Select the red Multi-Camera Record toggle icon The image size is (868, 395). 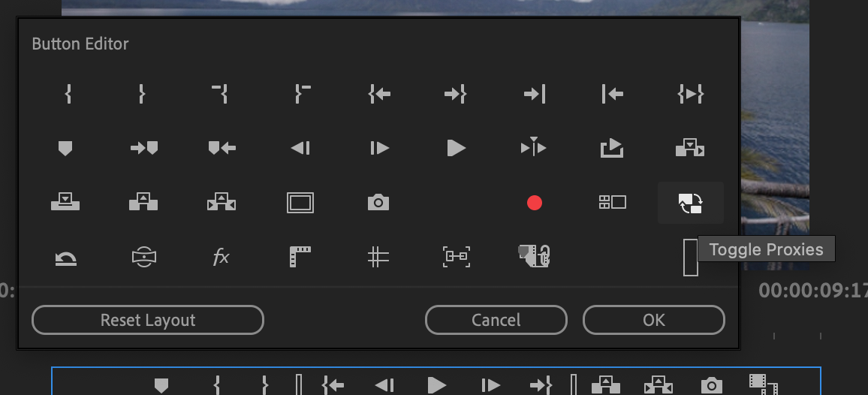534,203
